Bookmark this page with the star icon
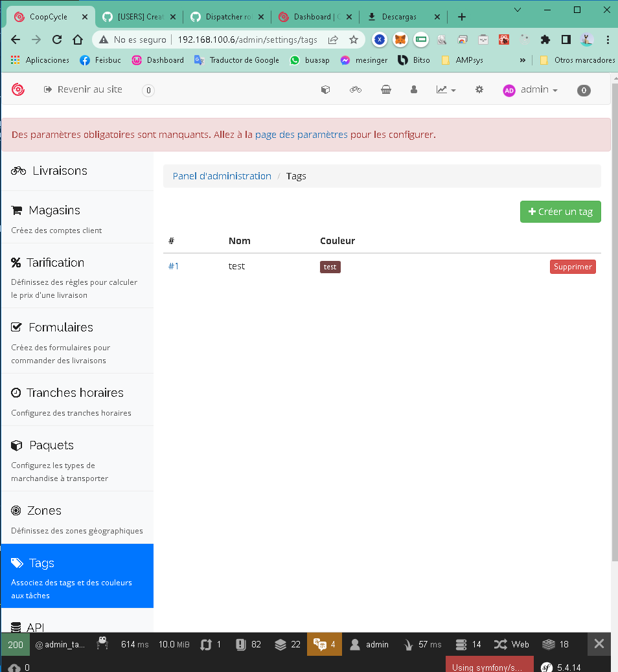Screen dimensions: 618x672 tap(354, 40)
